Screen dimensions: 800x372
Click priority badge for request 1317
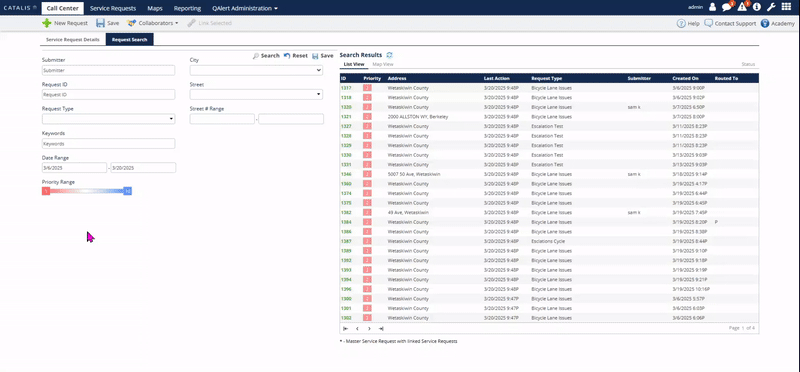367,88
